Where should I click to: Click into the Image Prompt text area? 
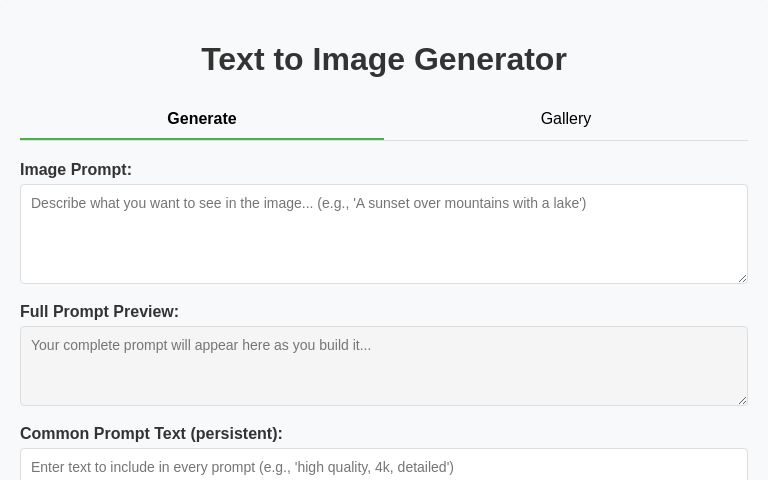point(384,234)
